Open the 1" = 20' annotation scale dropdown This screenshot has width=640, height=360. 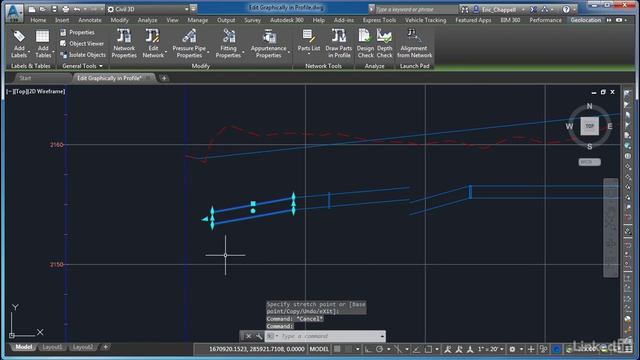point(491,349)
